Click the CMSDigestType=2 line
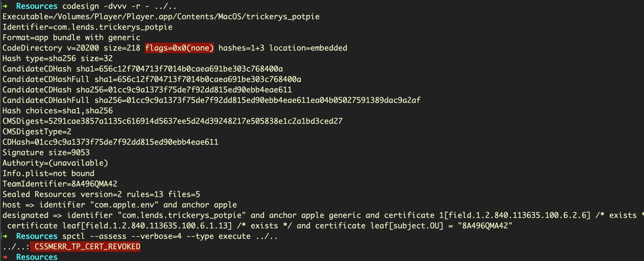The image size is (644, 261). [37, 132]
